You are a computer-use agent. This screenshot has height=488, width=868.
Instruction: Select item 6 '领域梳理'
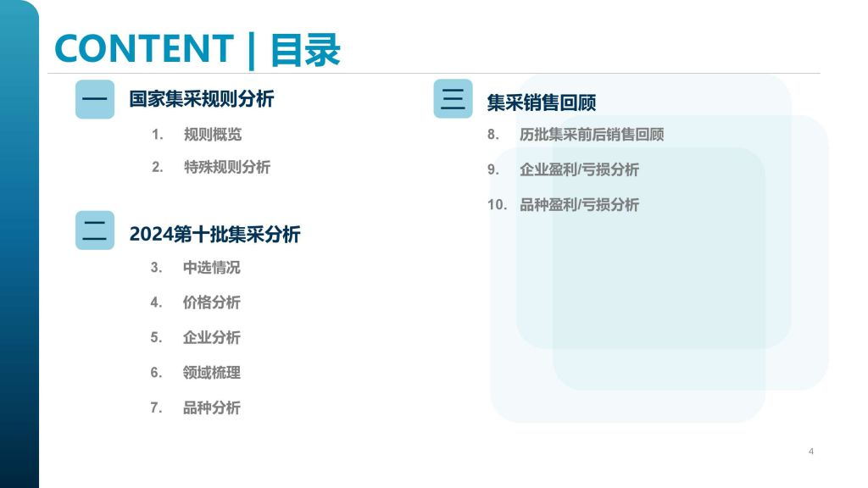211,373
